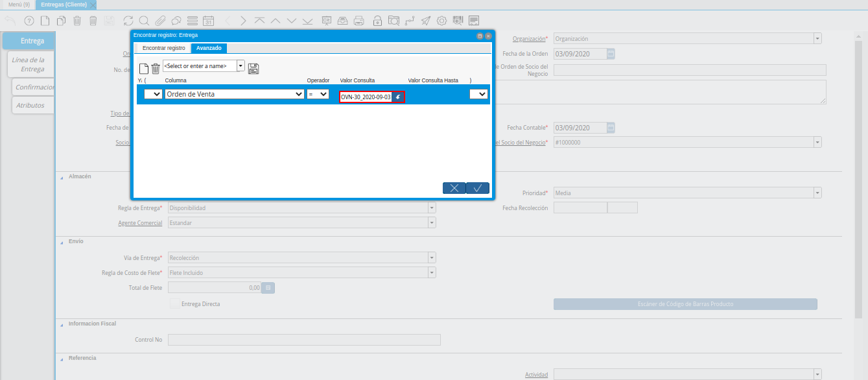
Task: Open the calendar toolbar icon
Action: pos(208,21)
